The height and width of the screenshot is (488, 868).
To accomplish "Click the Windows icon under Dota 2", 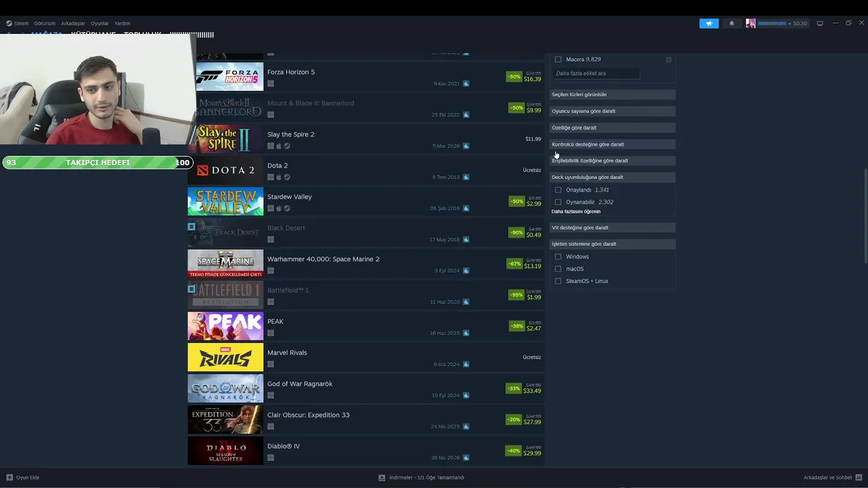I will point(271,177).
